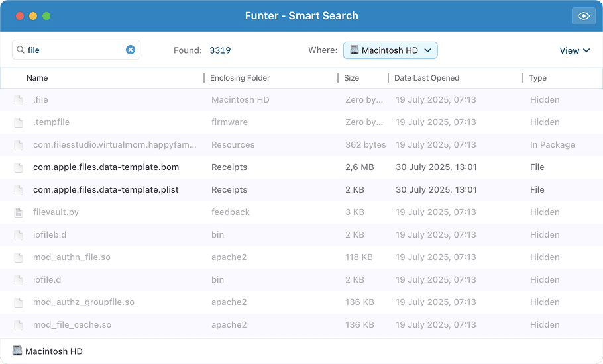Click the icon next to com.apple.files.data-template.bom

19,167
